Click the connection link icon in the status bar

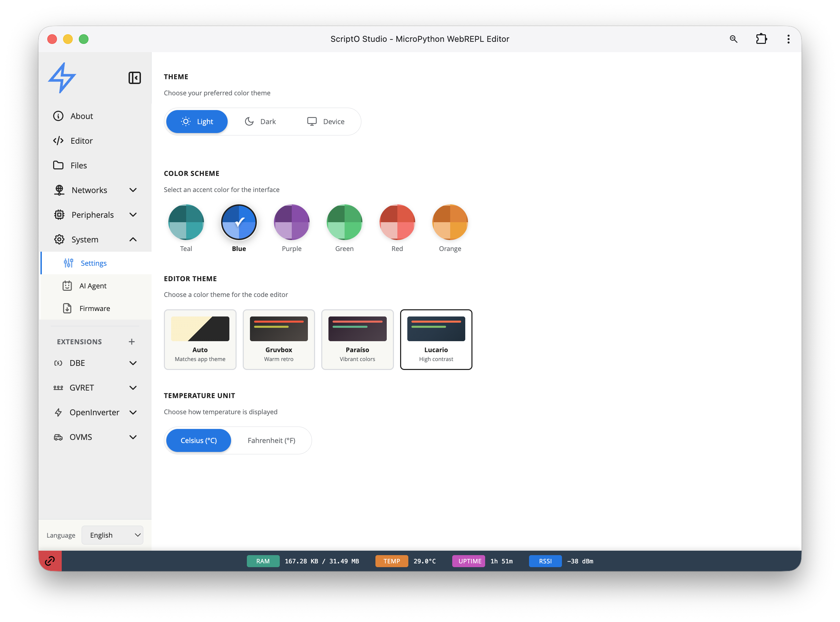(x=50, y=561)
